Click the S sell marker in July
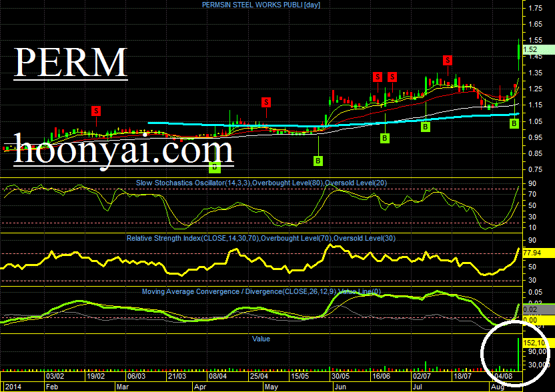The height and width of the screenshot is (392, 555). click(448, 60)
